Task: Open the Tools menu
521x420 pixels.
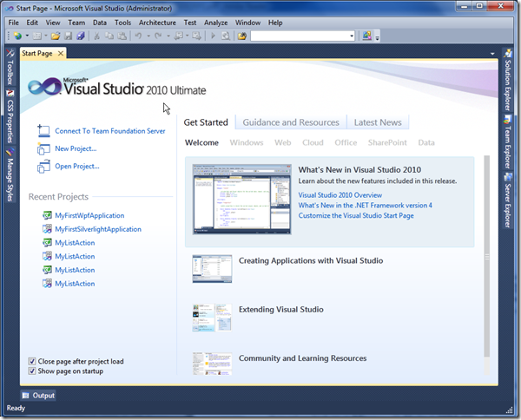Action: click(x=123, y=23)
